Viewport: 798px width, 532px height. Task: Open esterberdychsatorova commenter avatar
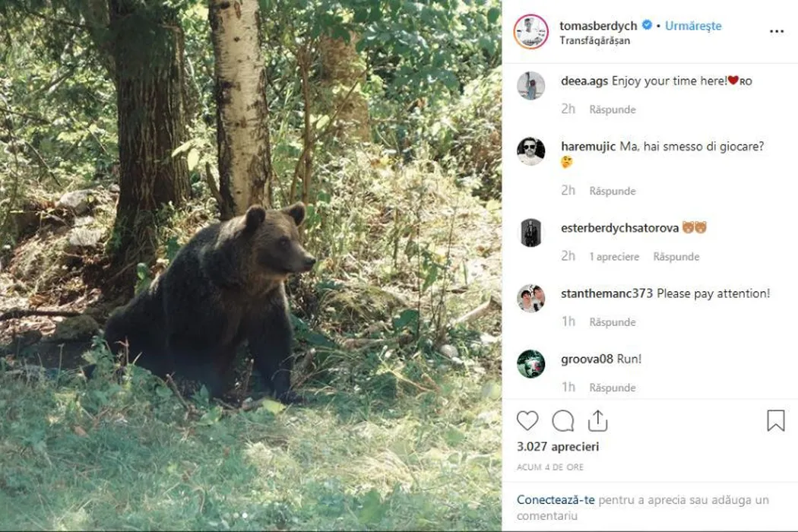coord(530,233)
